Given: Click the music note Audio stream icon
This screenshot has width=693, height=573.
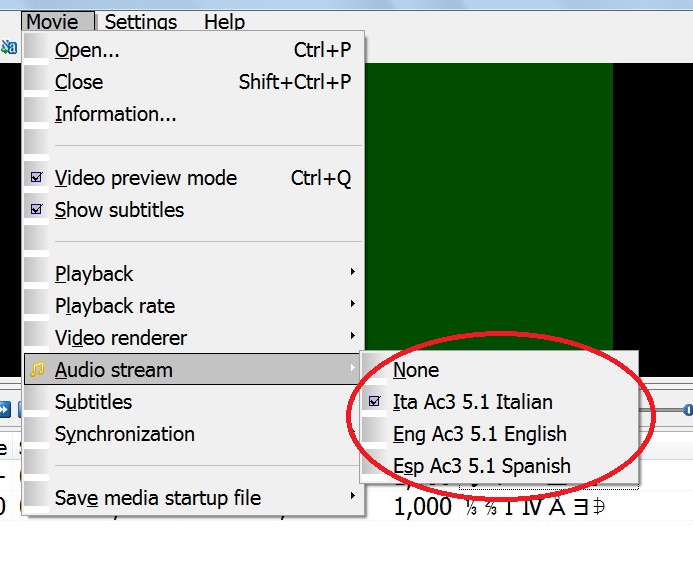Looking at the screenshot, I should (x=37, y=369).
